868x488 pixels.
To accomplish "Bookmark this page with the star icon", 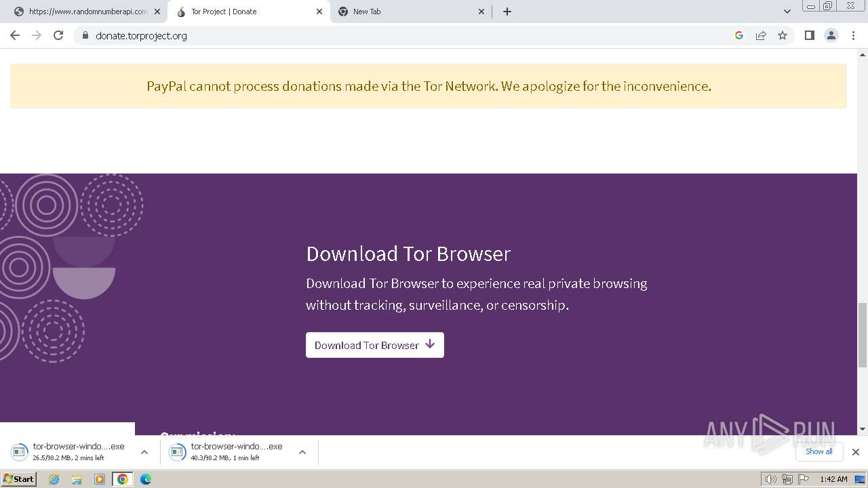I will [x=783, y=35].
